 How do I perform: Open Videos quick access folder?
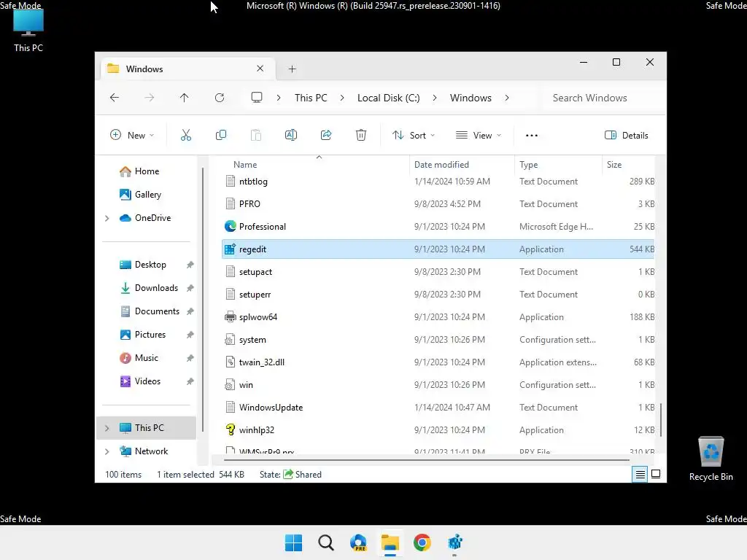tap(147, 381)
